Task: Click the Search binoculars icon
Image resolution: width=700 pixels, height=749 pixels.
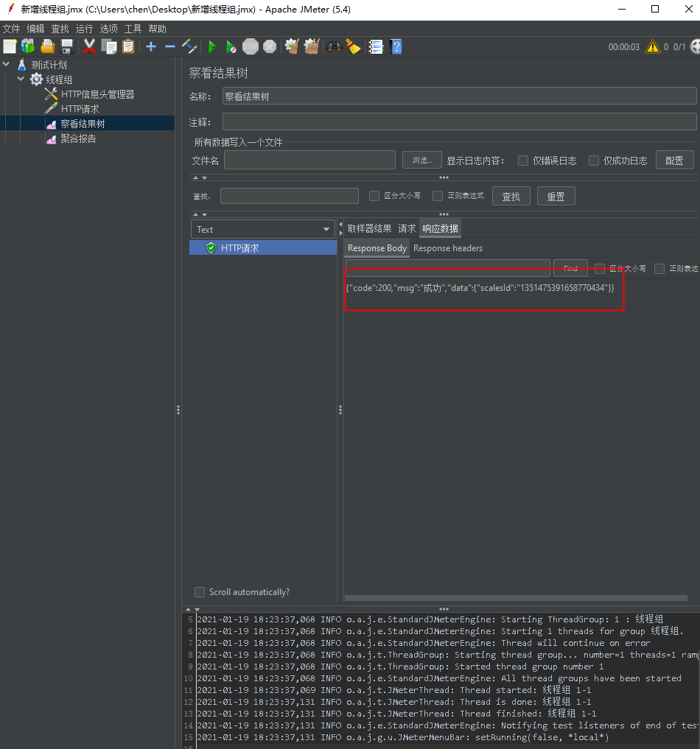Action: point(335,47)
